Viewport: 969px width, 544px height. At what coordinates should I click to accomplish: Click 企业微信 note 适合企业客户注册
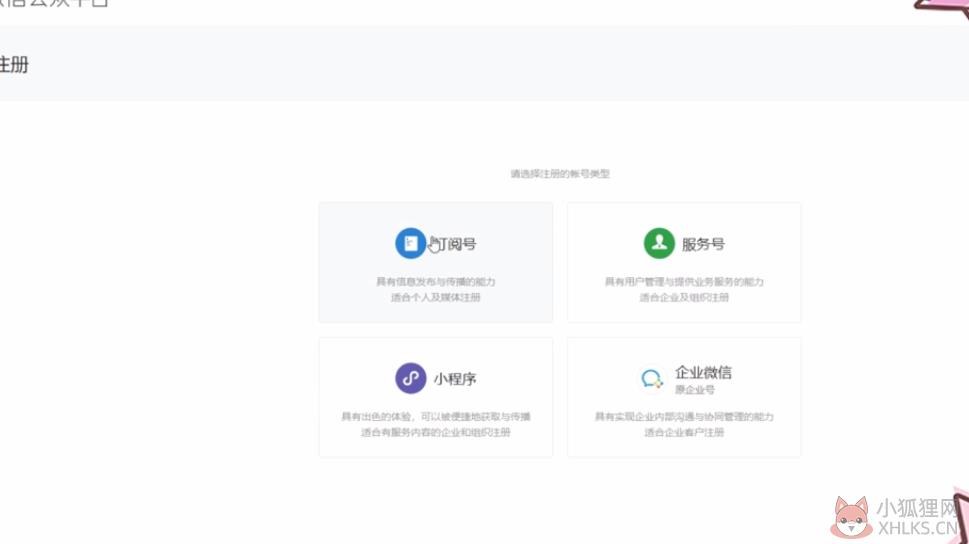coord(684,432)
